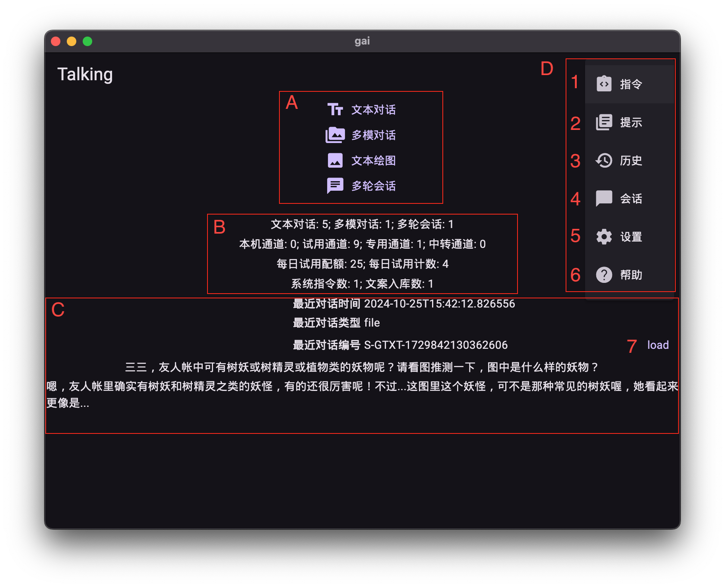725x588 pixels.
Task: Open 指令 via its code clipboard icon
Action: [x=604, y=84]
